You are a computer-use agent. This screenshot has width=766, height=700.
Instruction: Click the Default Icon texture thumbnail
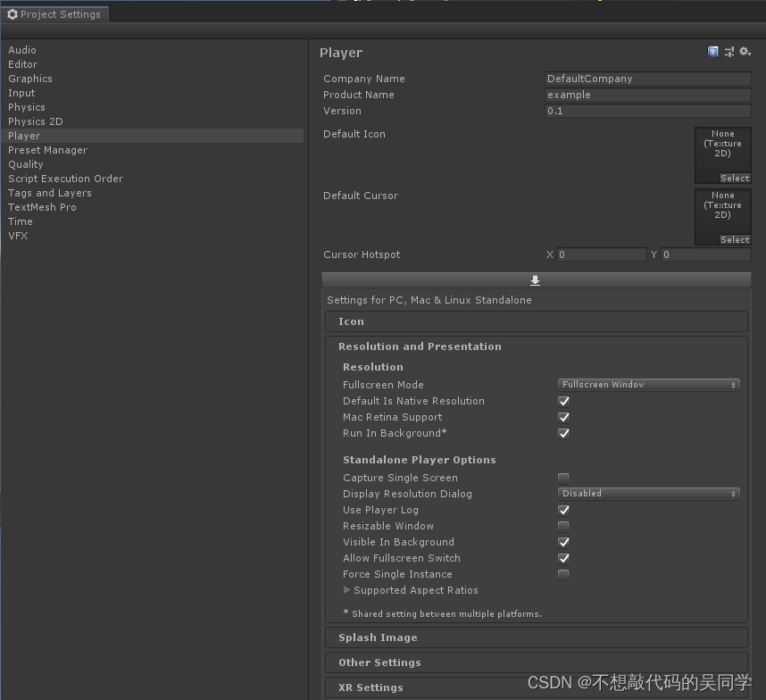coord(722,149)
